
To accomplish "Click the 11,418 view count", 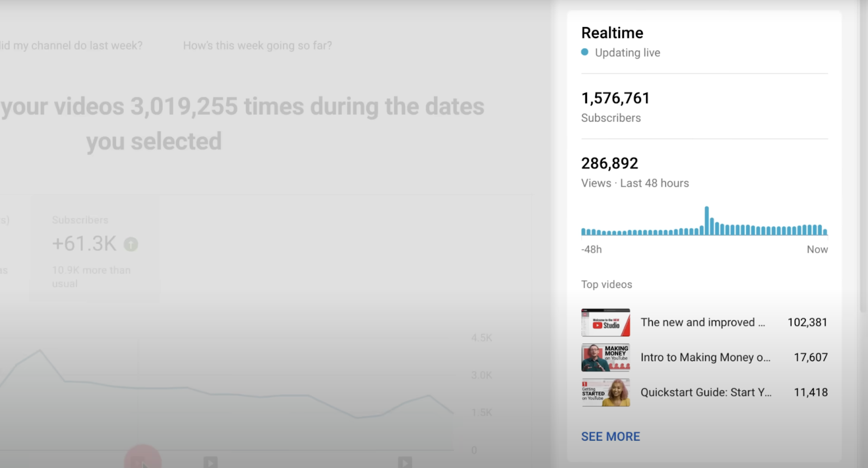I will pyautogui.click(x=810, y=393).
